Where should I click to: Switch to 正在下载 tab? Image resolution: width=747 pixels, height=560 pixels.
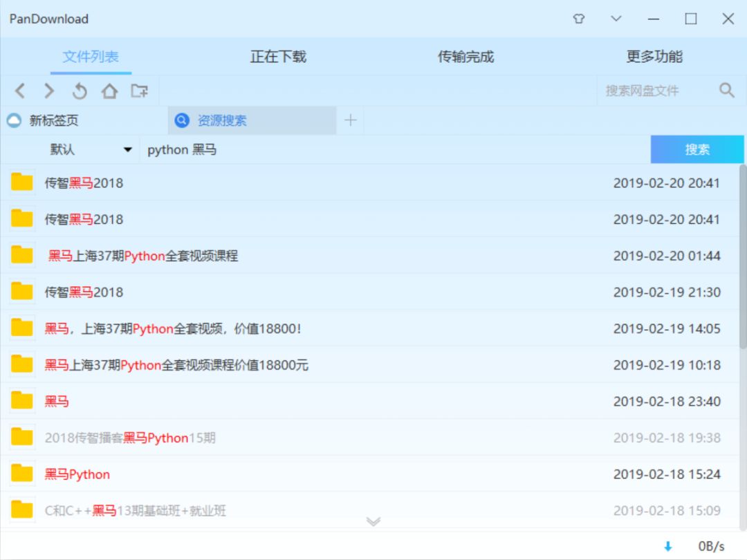pyautogui.click(x=278, y=57)
